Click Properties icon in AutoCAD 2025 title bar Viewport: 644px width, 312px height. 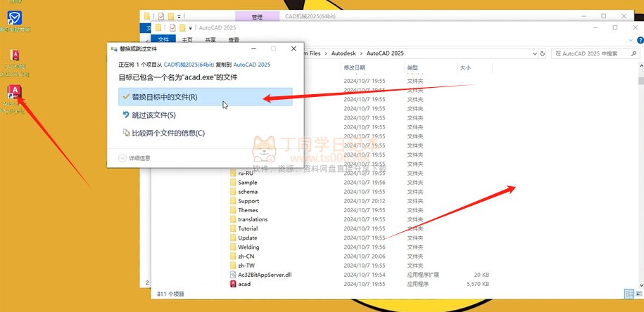pos(172,28)
